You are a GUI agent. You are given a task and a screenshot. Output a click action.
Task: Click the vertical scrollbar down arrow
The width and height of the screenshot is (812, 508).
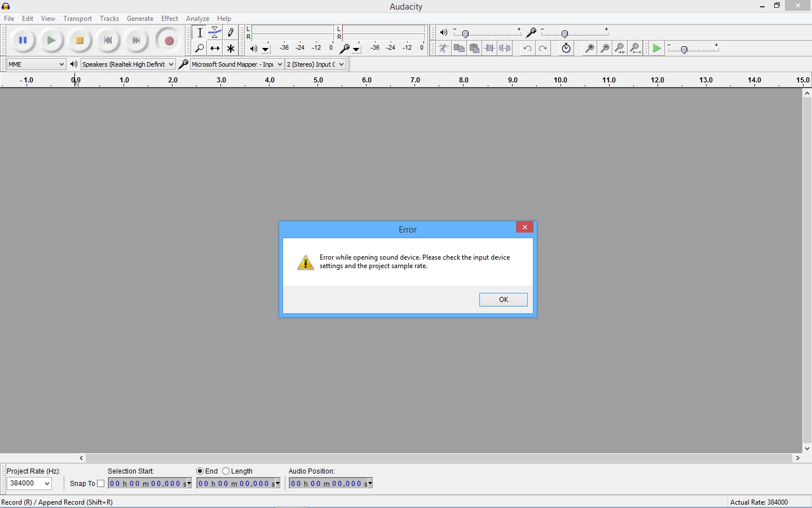(807, 449)
